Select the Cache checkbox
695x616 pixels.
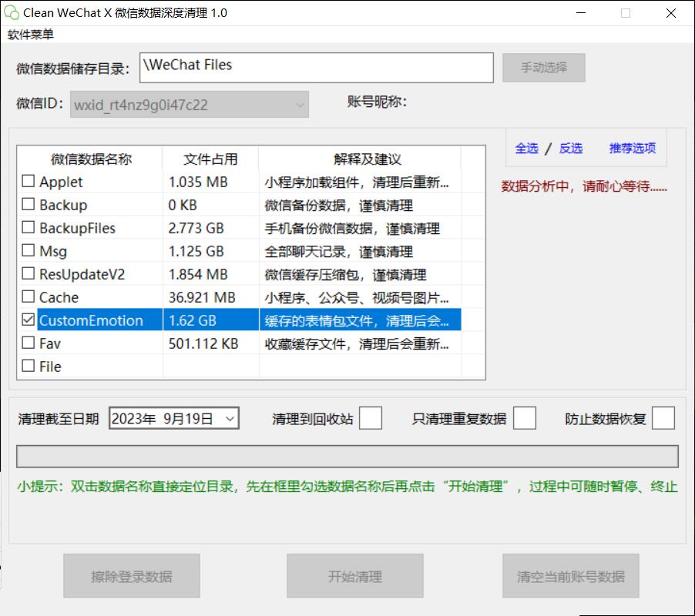click(x=29, y=297)
